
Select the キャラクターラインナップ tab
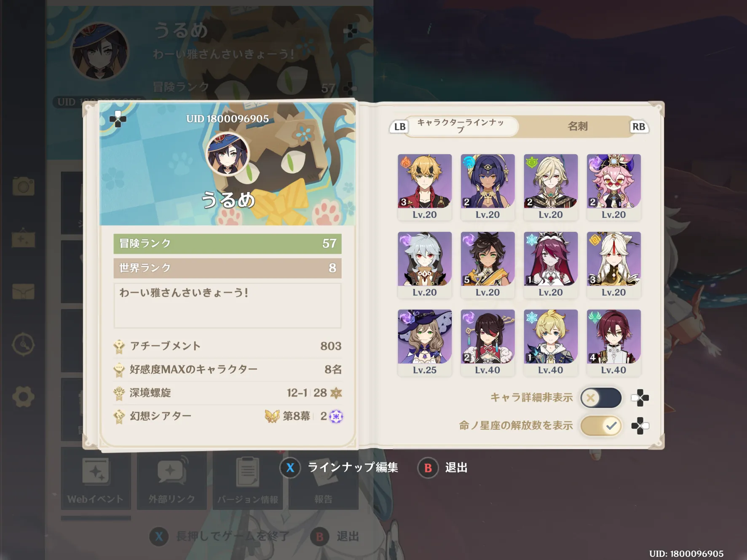click(461, 126)
